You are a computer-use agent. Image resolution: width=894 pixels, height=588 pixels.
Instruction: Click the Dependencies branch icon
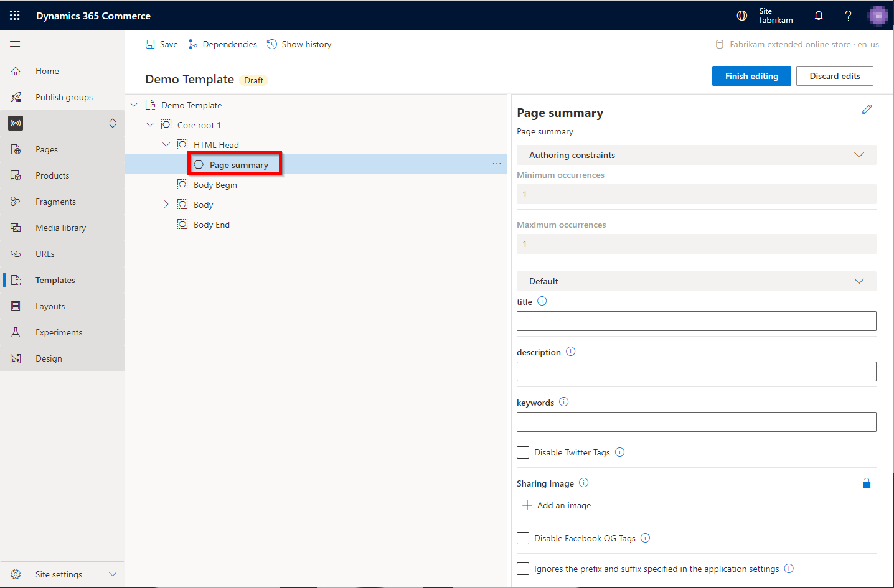click(193, 44)
